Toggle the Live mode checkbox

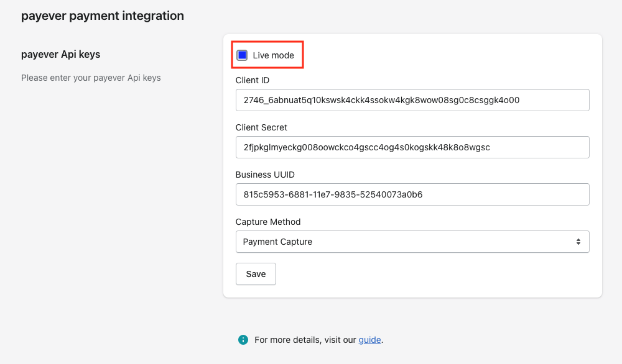[x=242, y=55]
